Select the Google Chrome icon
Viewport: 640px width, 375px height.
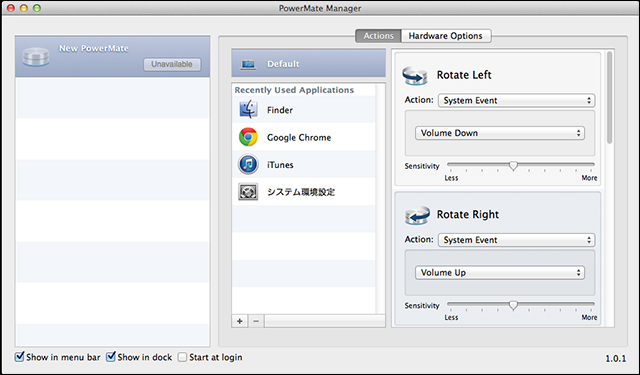pos(248,137)
